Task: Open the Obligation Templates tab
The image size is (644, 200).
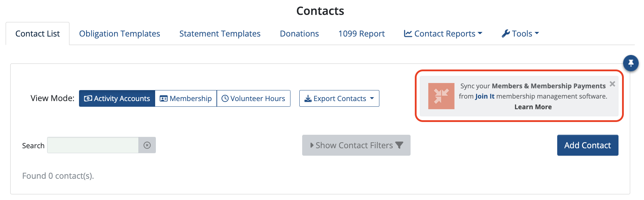Action: click(119, 34)
